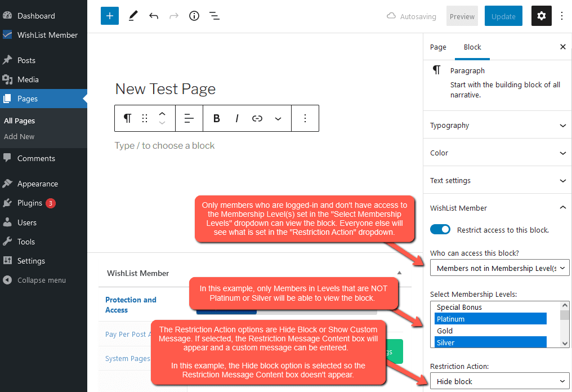The image size is (572, 392).
Task: Click the Update button
Action: point(503,16)
